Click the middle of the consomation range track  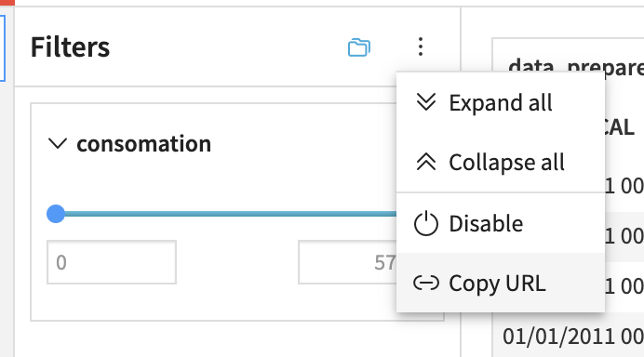click(226, 214)
